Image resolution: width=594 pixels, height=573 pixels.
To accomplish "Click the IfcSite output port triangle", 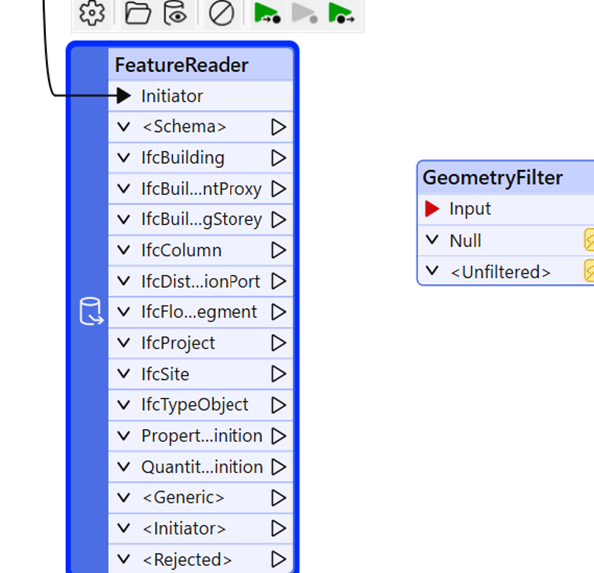I will (278, 374).
